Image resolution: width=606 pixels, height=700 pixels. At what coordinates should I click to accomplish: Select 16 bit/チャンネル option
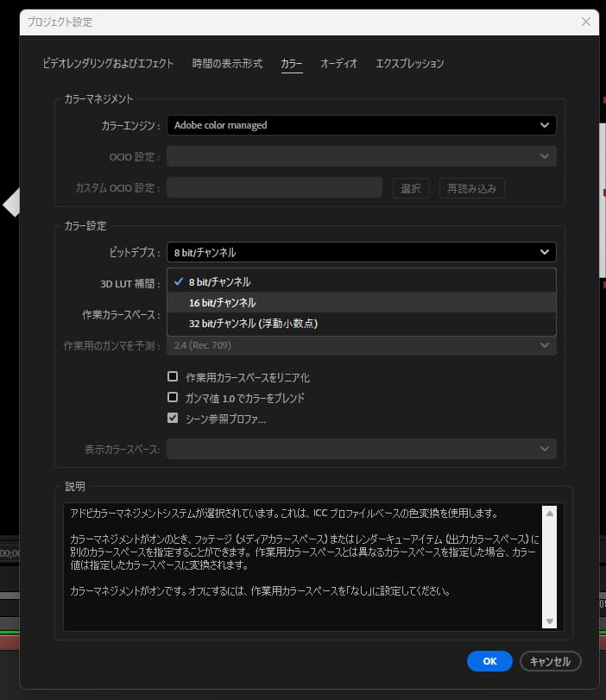pos(222,303)
